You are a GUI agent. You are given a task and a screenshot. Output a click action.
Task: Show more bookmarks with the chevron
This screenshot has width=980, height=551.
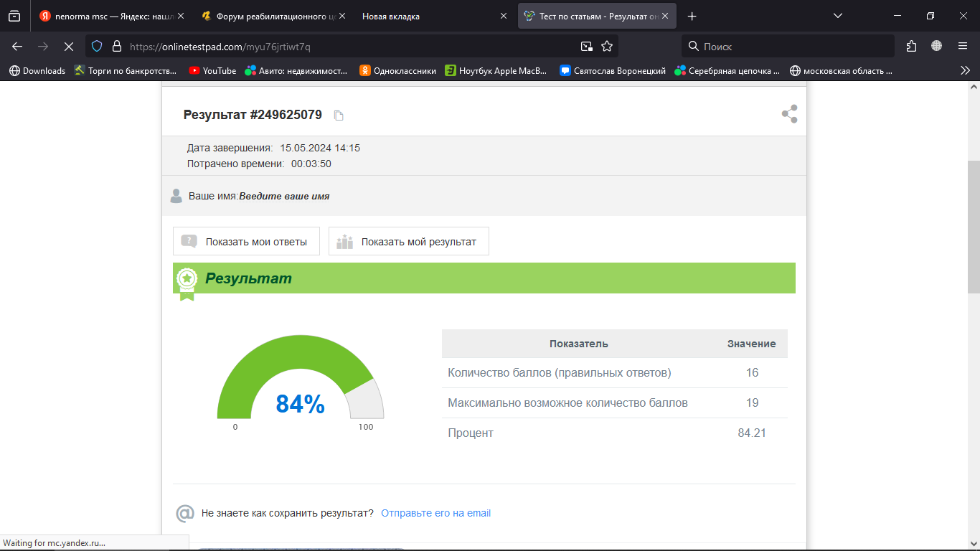pos(965,70)
